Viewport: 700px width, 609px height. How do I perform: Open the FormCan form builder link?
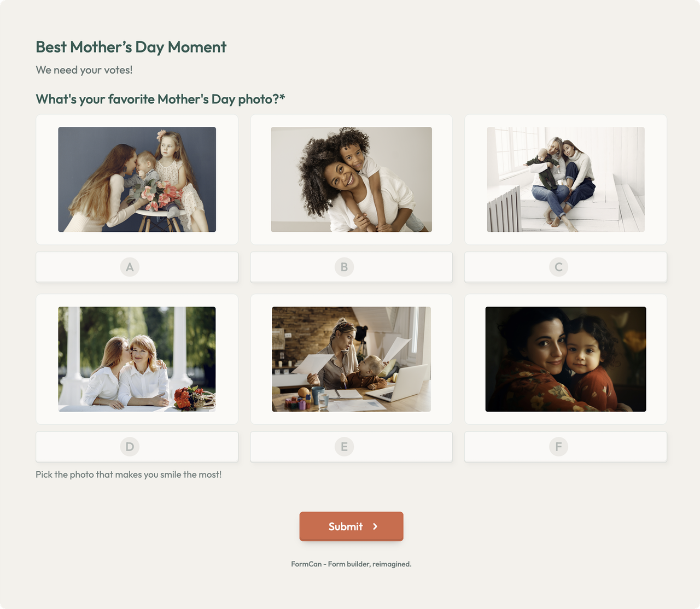tap(351, 564)
